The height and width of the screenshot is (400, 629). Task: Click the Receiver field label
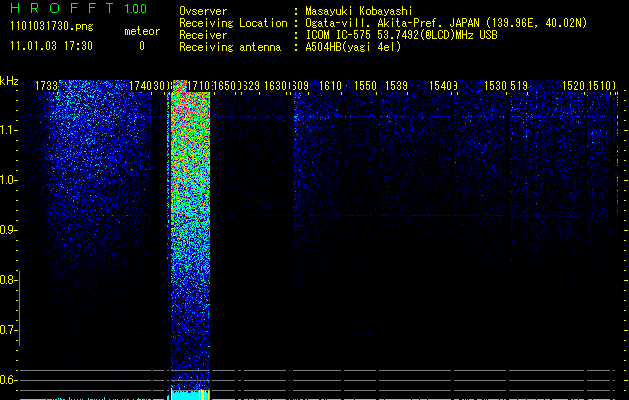[x=203, y=35]
